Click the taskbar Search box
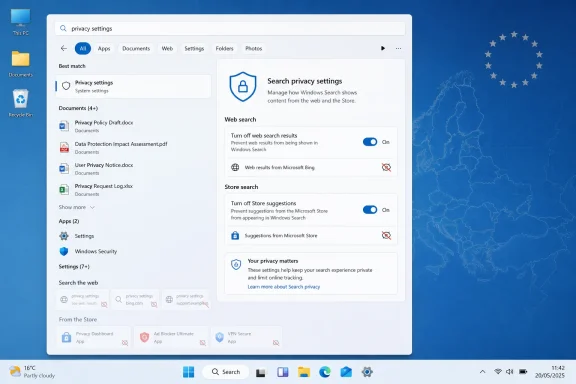The height and width of the screenshot is (384, 576). (226, 372)
